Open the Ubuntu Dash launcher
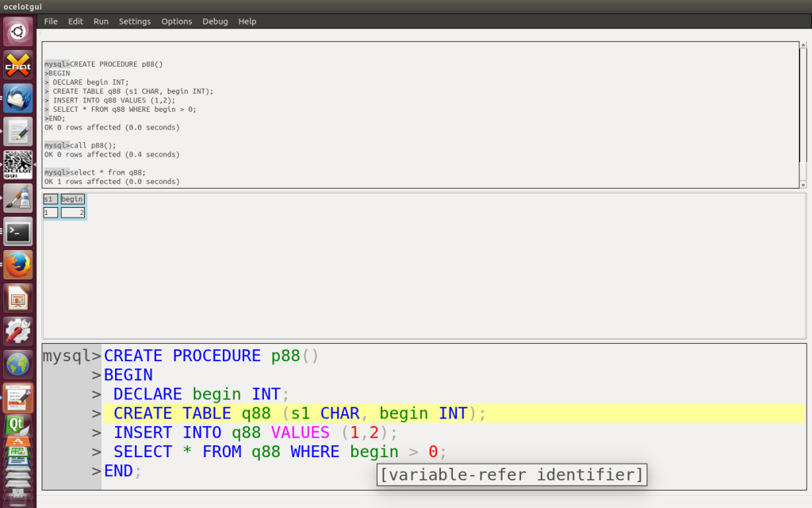 click(x=17, y=32)
